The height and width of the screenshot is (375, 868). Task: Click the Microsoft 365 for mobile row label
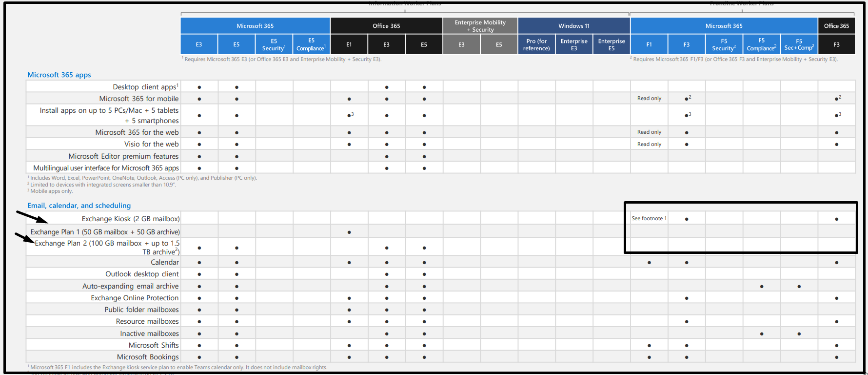139,99
